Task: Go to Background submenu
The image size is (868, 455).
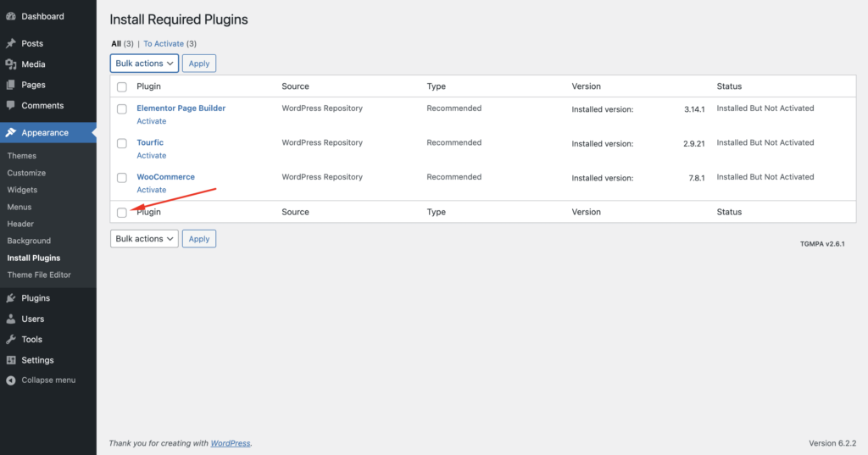Action: coord(29,241)
